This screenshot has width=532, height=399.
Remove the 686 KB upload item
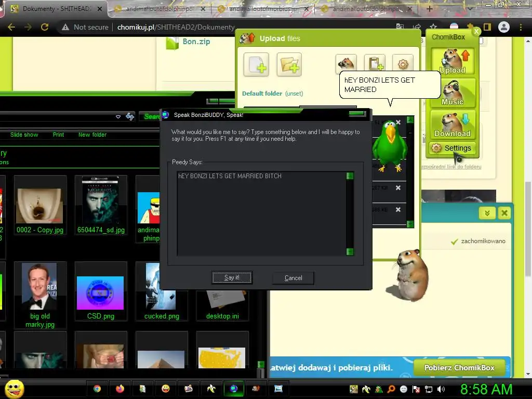[398, 210]
